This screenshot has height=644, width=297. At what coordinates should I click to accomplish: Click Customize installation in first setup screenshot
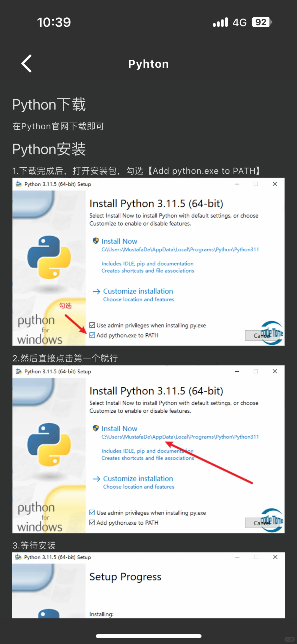point(138,291)
